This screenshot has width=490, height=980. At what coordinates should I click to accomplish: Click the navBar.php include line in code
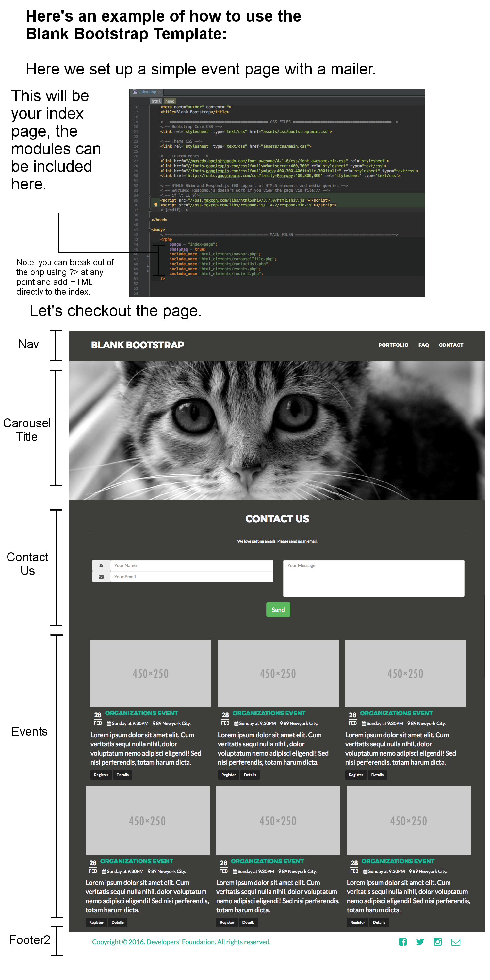pos(215,254)
